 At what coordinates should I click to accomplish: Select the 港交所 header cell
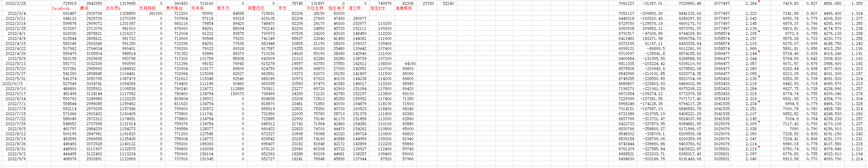click(x=358, y=8)
